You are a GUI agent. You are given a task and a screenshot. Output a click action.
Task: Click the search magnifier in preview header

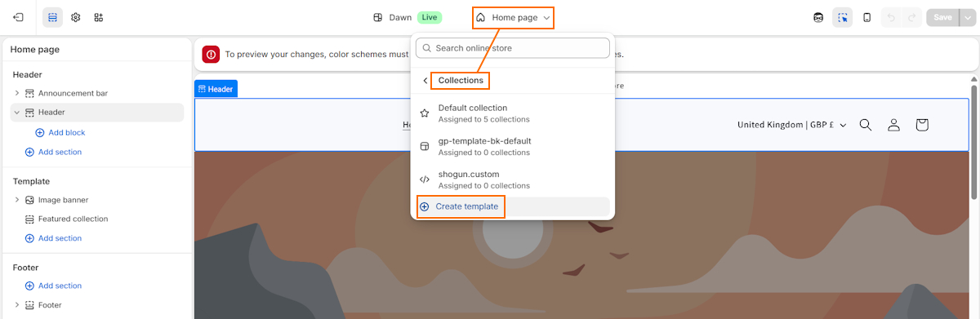pyautogui.click(x=866, y=125)
